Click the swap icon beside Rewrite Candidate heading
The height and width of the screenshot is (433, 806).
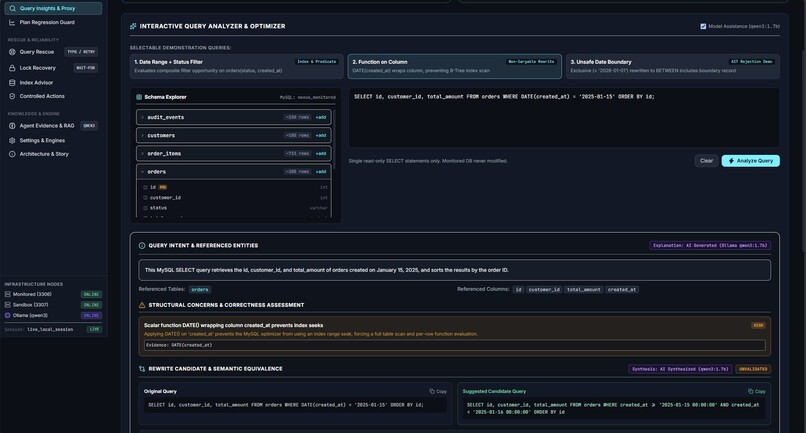tap(142, 369)
